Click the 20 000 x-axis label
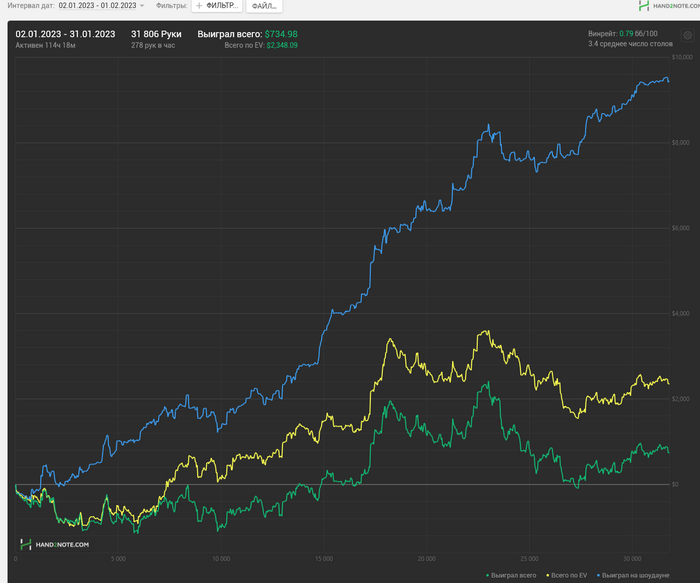The height and width of the screenshot is (583, 700). [x=427, y=559]
